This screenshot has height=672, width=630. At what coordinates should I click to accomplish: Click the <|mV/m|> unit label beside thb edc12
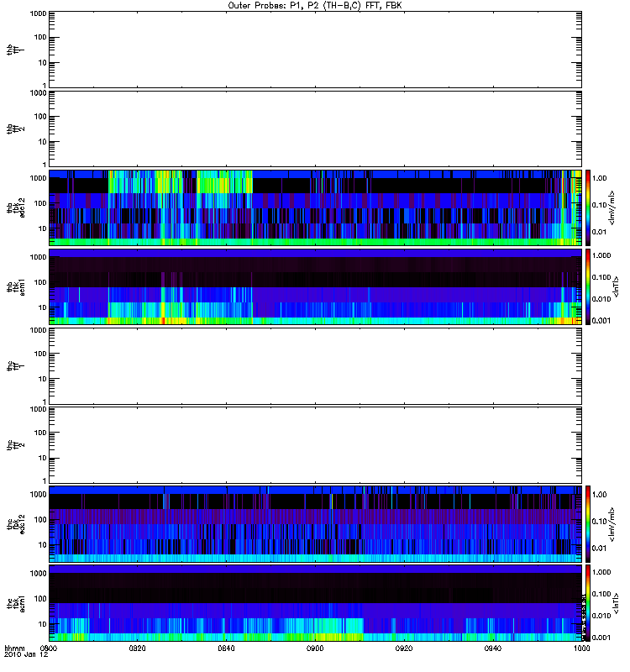[x=612, y=207]
